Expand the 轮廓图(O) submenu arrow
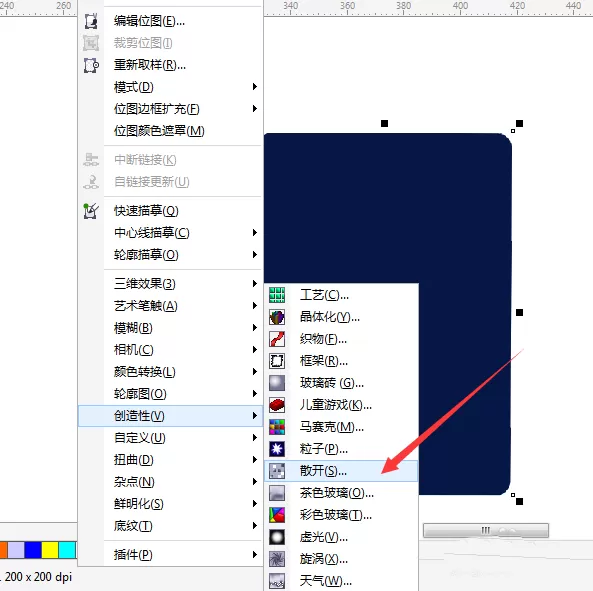This screenshot has width=593, height=591. [x=255, y=394]
